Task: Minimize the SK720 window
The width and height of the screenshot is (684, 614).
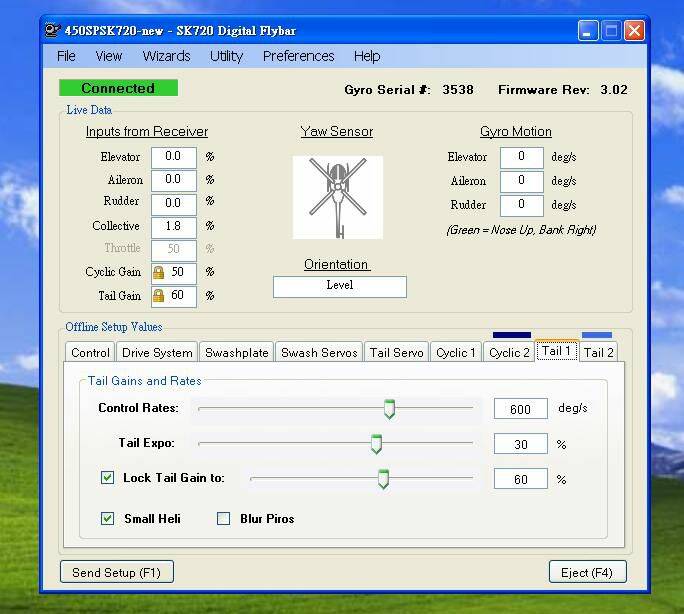Action: click(588, 31)
